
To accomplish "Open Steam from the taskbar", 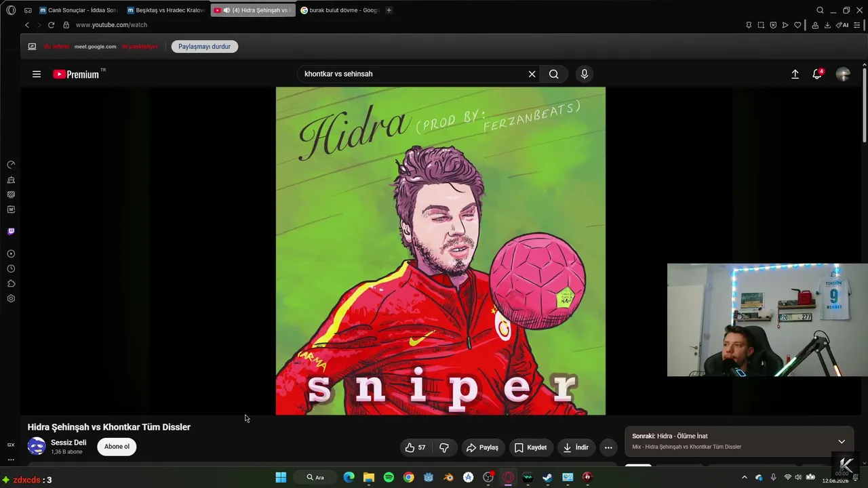I will pos(547,477).
